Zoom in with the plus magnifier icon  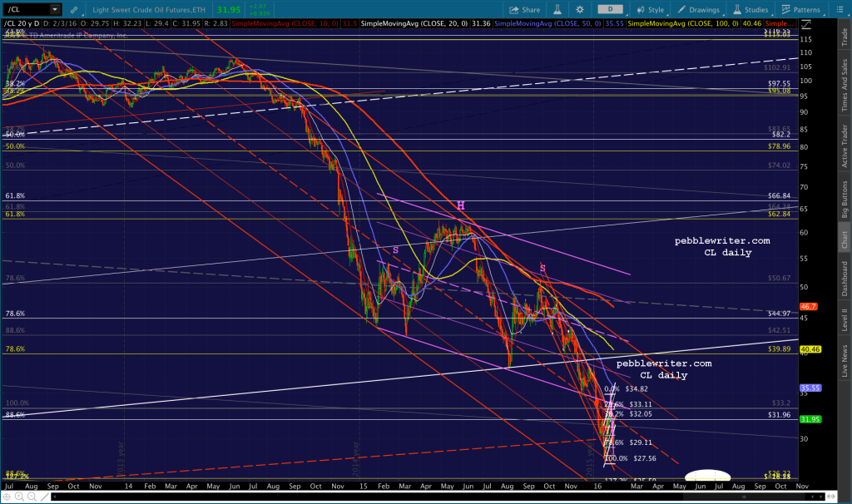click(x=20, y=497)
